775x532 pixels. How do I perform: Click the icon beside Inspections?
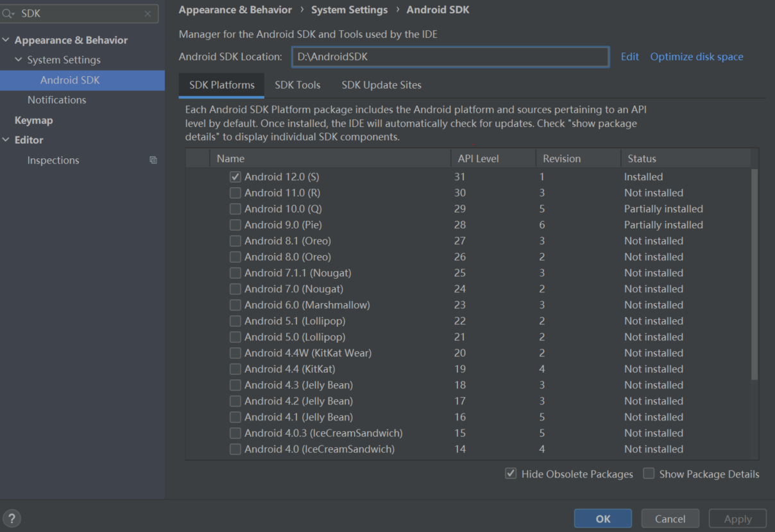153,160
